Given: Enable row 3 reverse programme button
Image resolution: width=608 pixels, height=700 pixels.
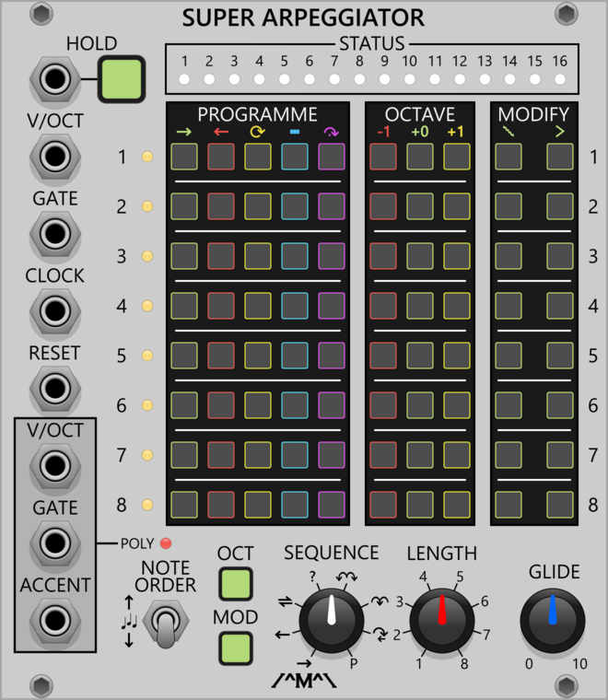Looking at the screenshot, I should pos(221,256).
